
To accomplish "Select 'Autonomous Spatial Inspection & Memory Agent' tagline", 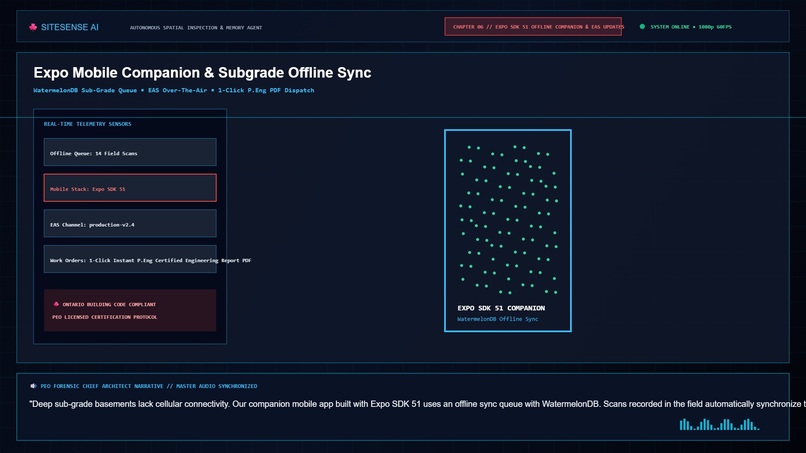I will coord(196,28).
